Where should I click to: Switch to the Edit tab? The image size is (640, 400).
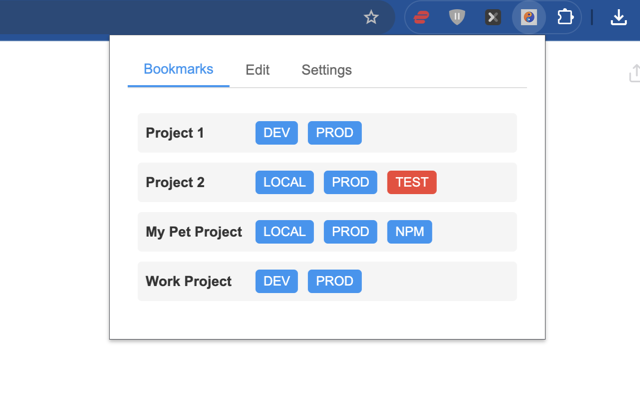point(257,70)
